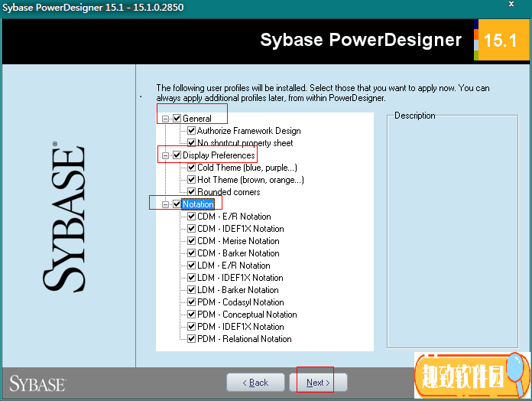
Task: Toggle the Notation group checkbox
Action: pos(177,204)
